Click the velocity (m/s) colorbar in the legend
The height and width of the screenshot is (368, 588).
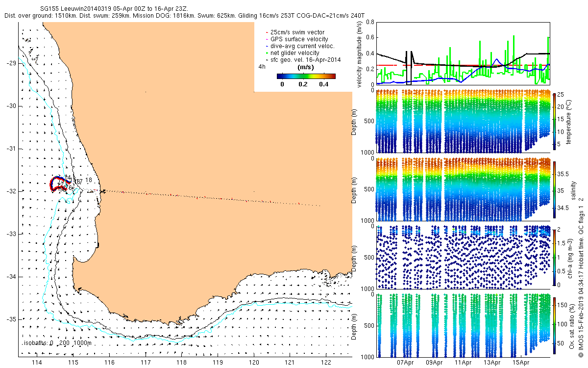point(306,76)
